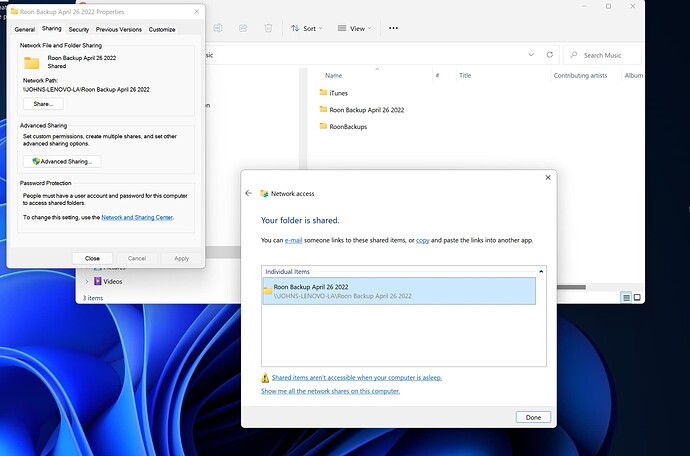Open the Customize tab

[162, 29]
